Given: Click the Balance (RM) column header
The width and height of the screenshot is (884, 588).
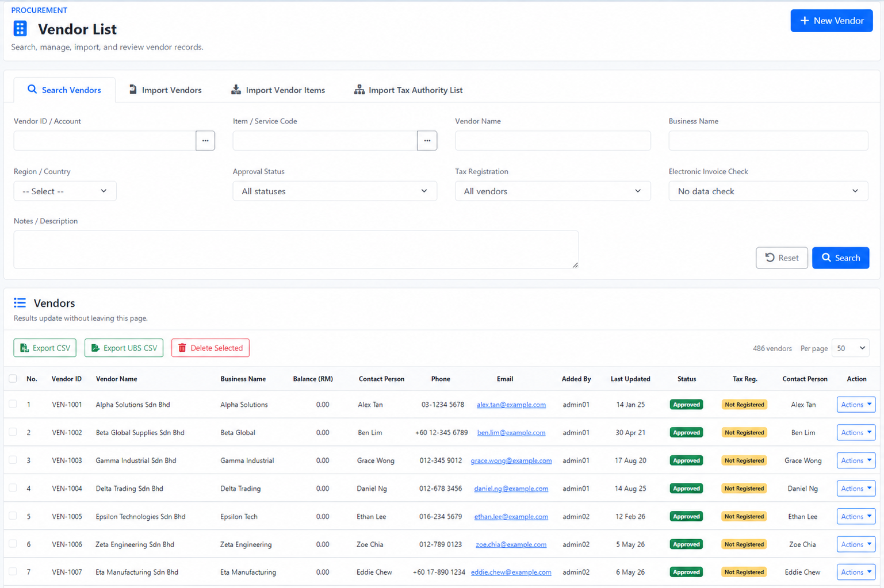Looking at the screenshot, I should (313, 379).
